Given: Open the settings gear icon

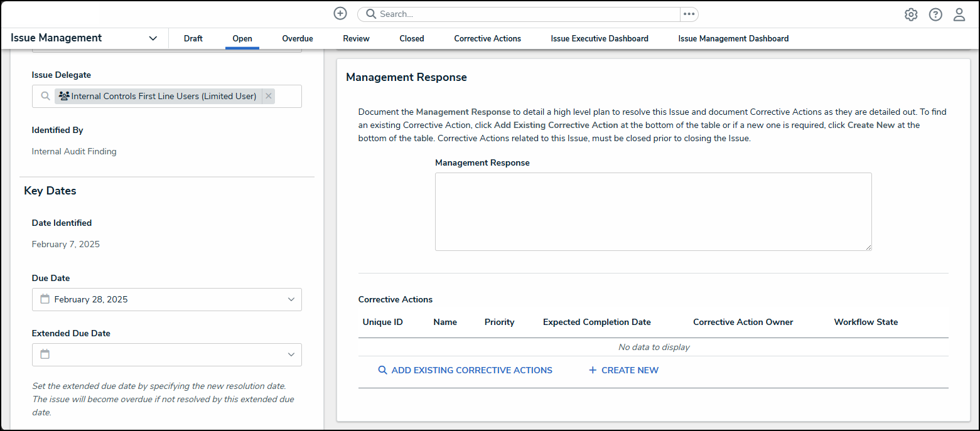Looking at the screenshot, I should click(x=911, y=14).
